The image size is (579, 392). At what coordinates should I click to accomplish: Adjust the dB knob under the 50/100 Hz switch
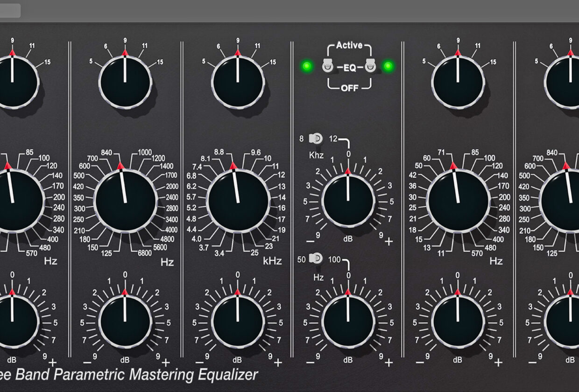pos(348,321)
